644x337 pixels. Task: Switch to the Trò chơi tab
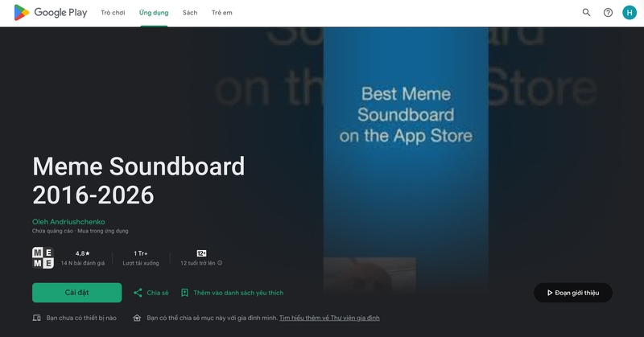click(x=113, y=13)
